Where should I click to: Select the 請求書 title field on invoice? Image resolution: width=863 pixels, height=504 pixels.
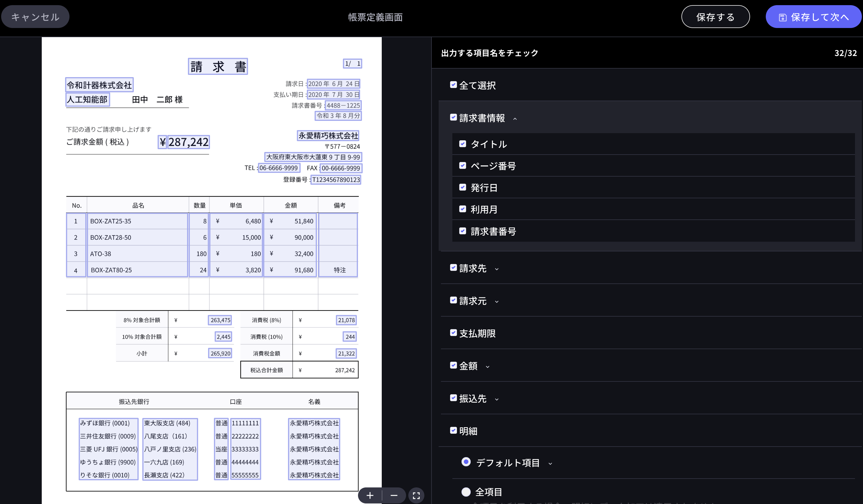point(218,66)
